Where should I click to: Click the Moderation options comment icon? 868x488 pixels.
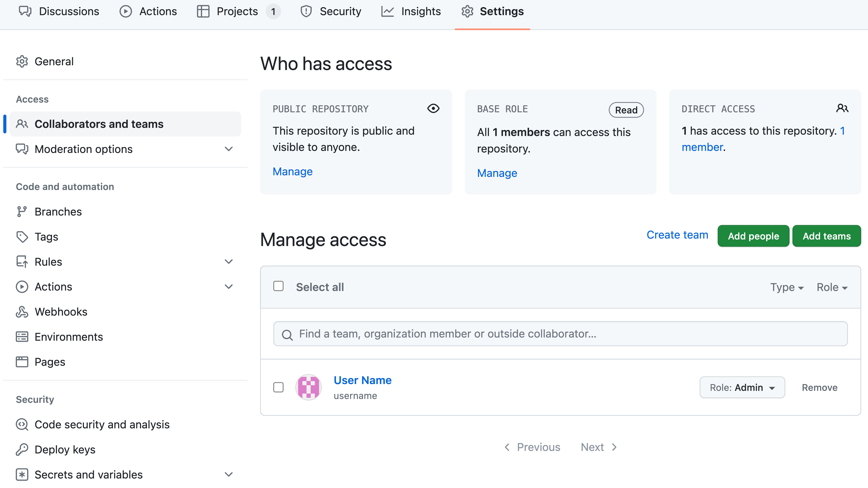(22, 149)
